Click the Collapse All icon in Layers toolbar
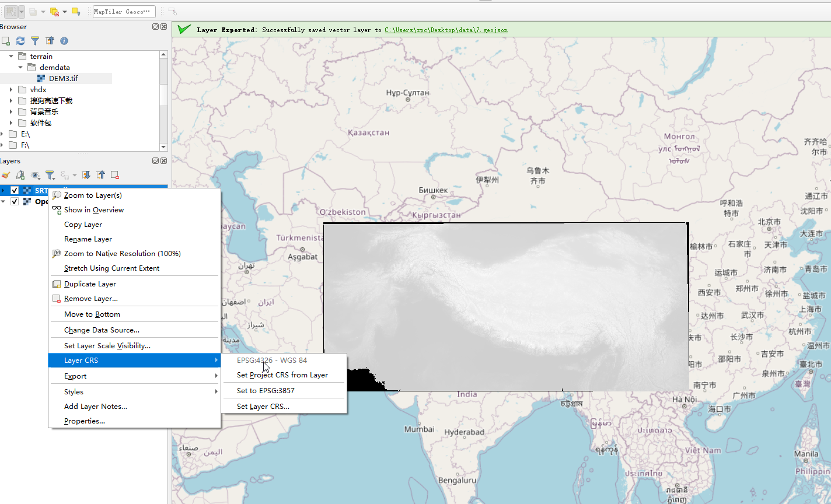 tap(100, 175)
